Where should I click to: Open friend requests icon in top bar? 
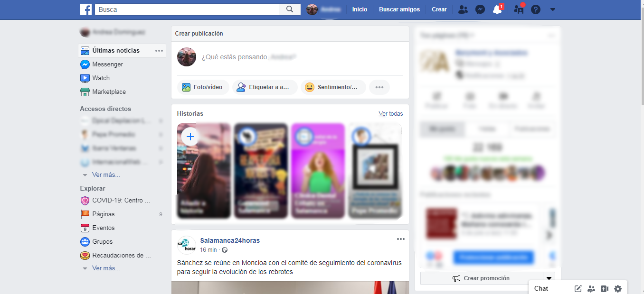pyautogui.click(x=463, y=9)
